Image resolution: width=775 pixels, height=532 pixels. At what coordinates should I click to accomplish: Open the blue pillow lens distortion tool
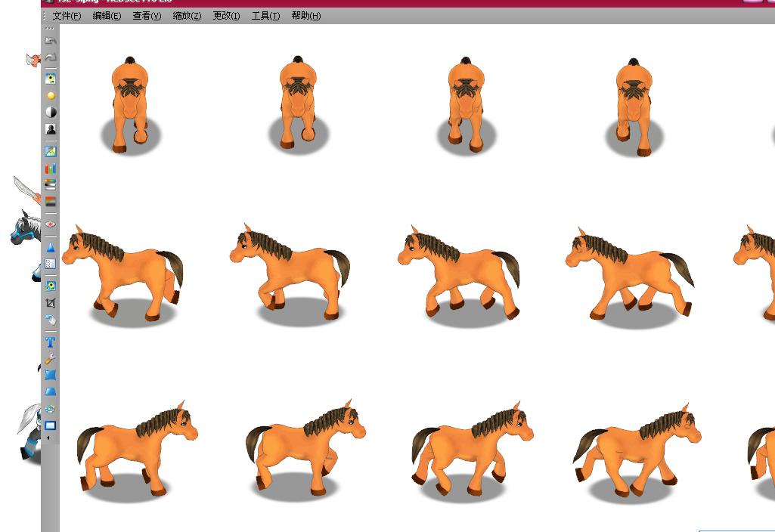coord(51,375)
